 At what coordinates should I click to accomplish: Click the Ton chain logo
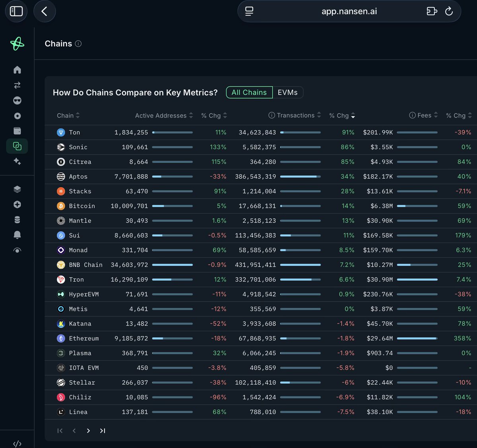click(61, 133)
